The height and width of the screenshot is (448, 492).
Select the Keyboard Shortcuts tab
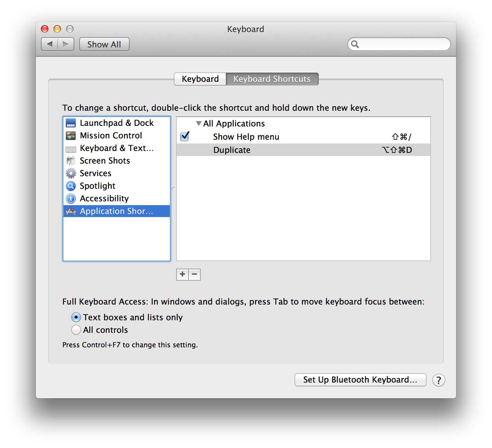(x=272, y=79)
